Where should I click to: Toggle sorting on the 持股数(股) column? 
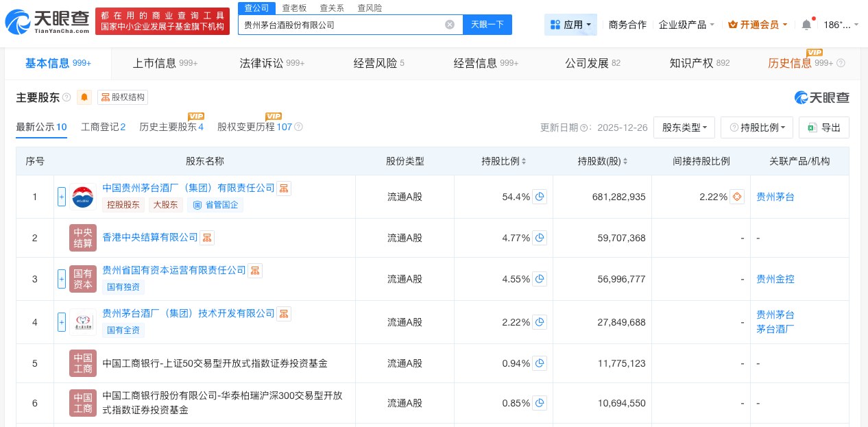pos(625,161)
